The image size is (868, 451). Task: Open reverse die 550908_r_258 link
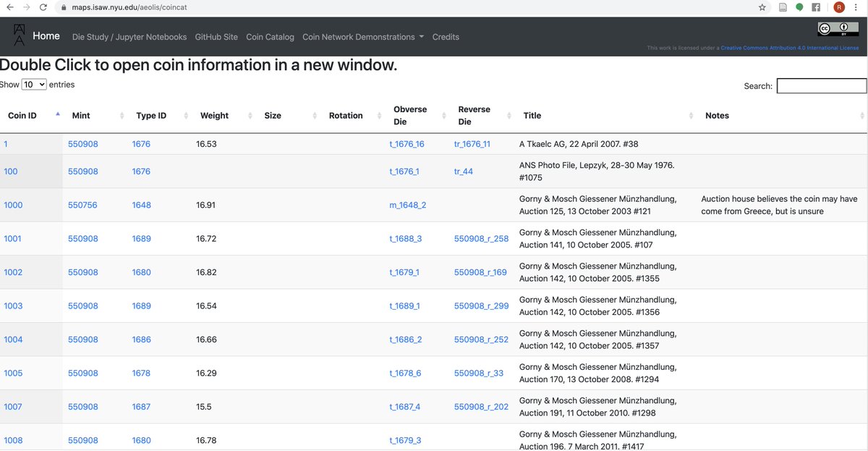pyautogui.click(x=482, y=239)
